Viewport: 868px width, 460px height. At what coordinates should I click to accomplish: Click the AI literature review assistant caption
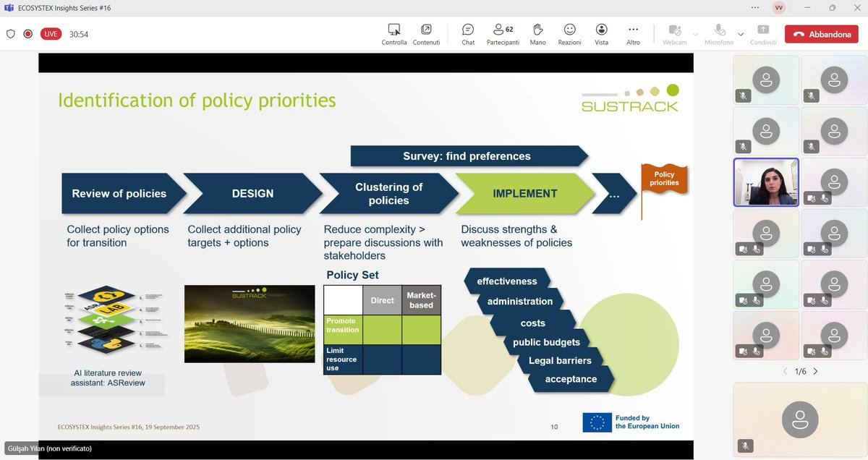pyautogui.click(x=108, y=378)
